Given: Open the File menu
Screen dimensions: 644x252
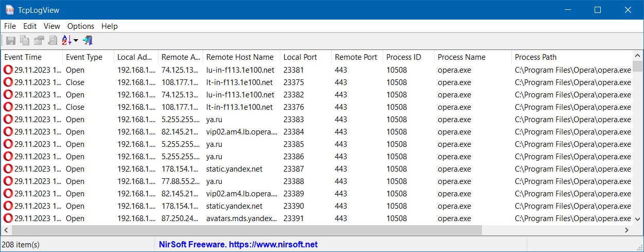Looking at the screenshot, I should pyautogui.click(x=10, y=26).
